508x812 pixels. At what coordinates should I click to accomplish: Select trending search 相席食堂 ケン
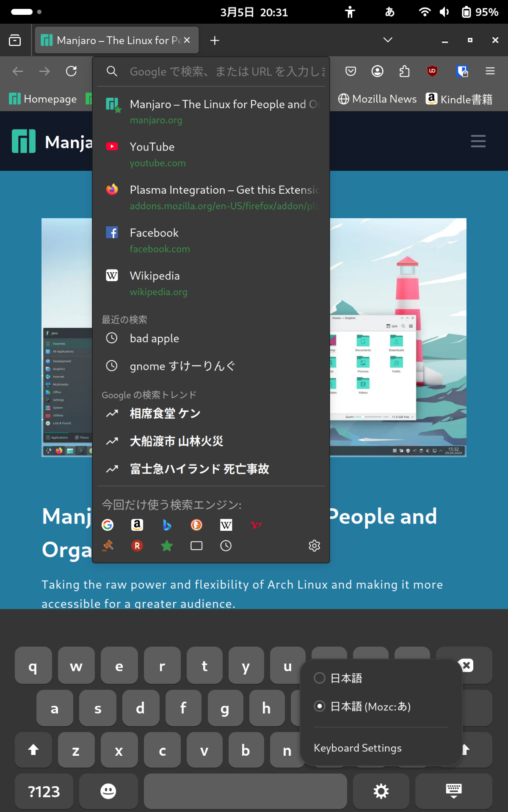211,413
